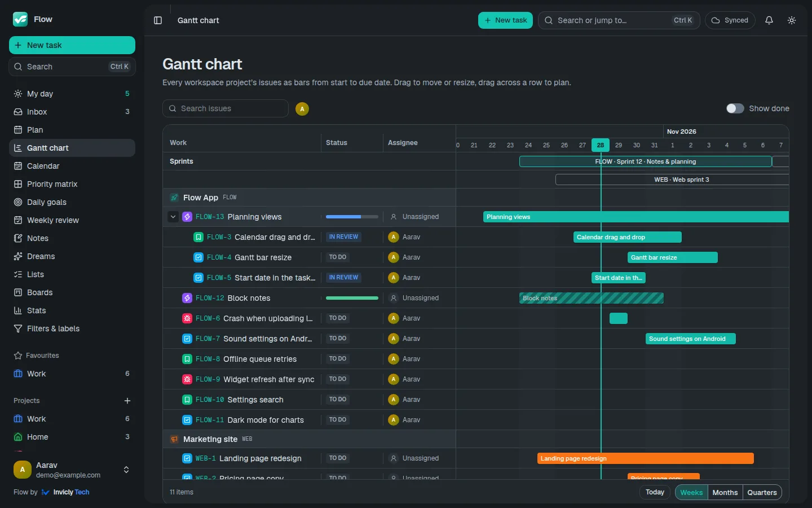
Task: Click the FLOW-13 progress bar
Action: pos(352,217)
